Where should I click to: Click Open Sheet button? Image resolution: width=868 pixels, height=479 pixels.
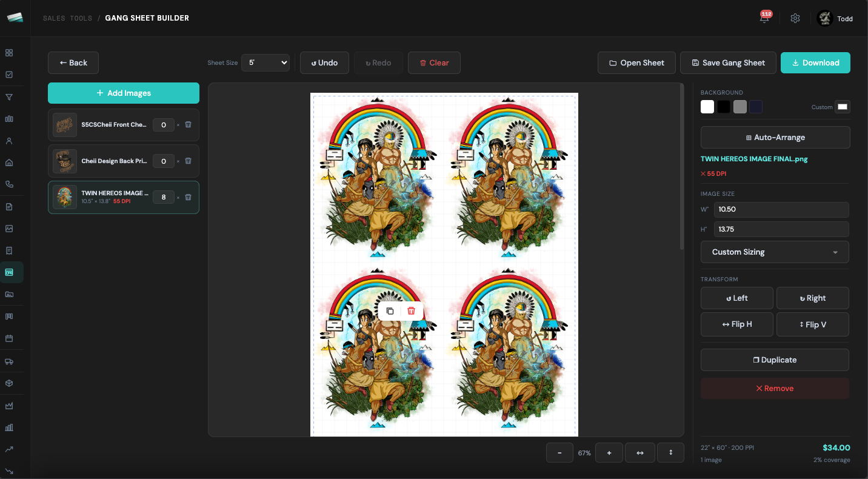(x=636, y=62)
